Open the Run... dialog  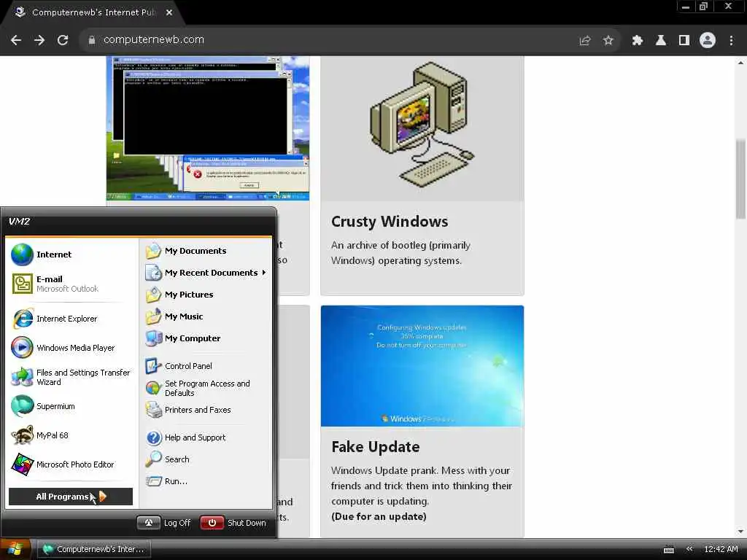pyautogui.click(x=167, y=481)
